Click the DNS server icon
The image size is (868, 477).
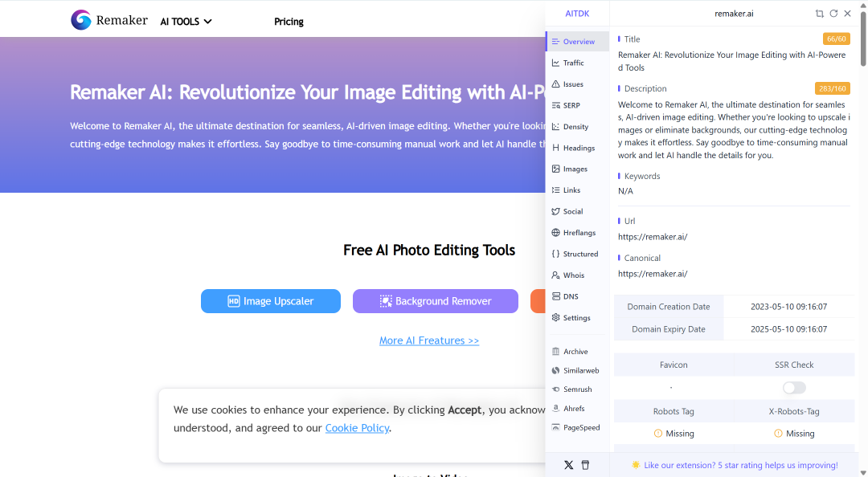tap(556, 296)
